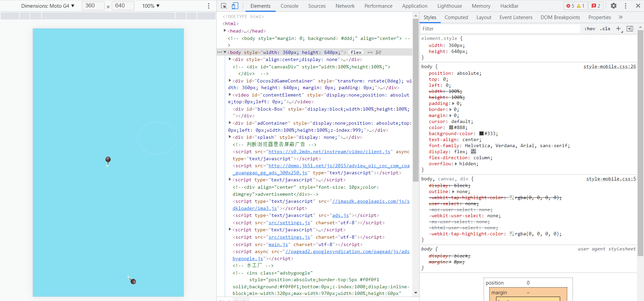The height and width of the screenshot is (301, 644).
Task: Click the styles Filter input field
Action: point(500,29)
